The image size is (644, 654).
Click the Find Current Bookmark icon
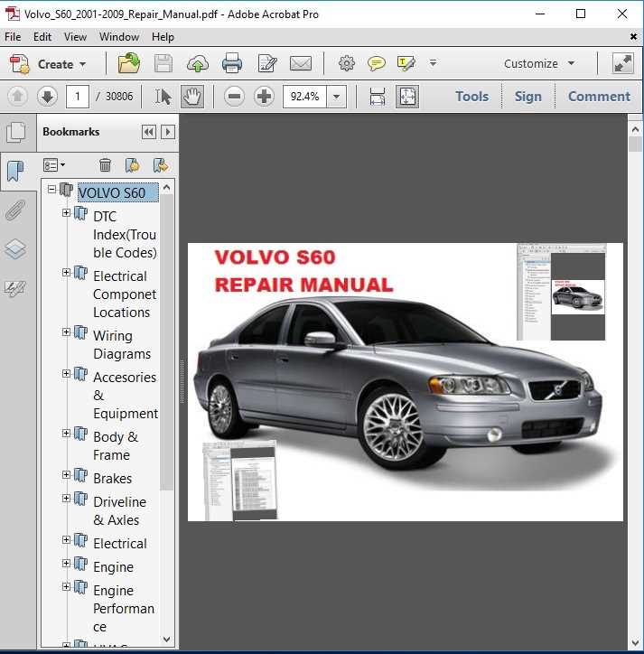tap(161, 165)
